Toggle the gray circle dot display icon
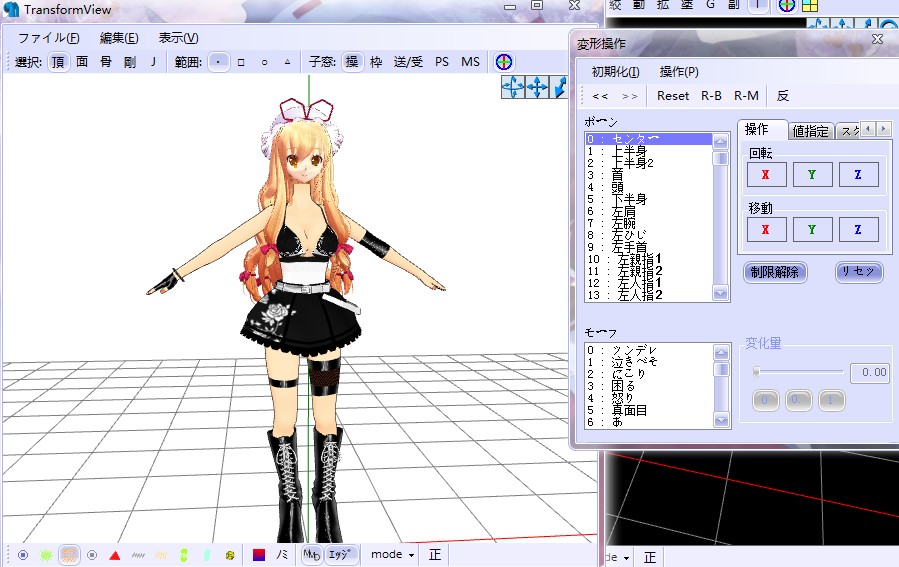The image size is (899, 567). tap(92, 555)
